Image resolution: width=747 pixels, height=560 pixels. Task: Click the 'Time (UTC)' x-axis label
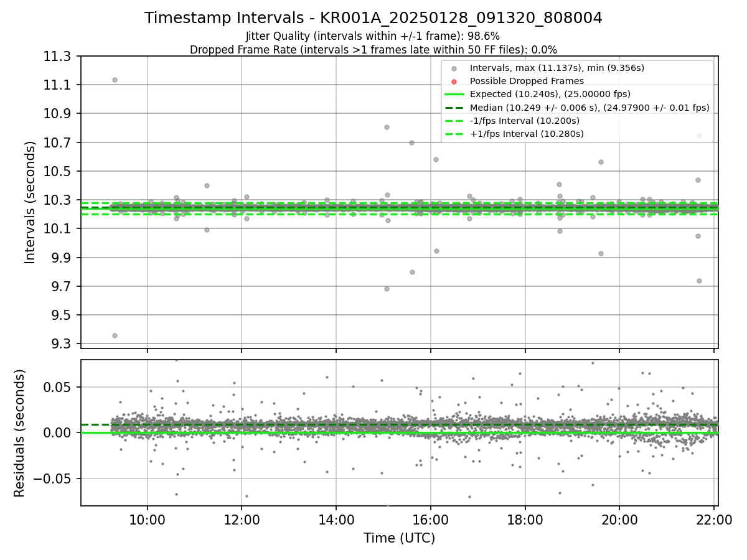(399, 538)
